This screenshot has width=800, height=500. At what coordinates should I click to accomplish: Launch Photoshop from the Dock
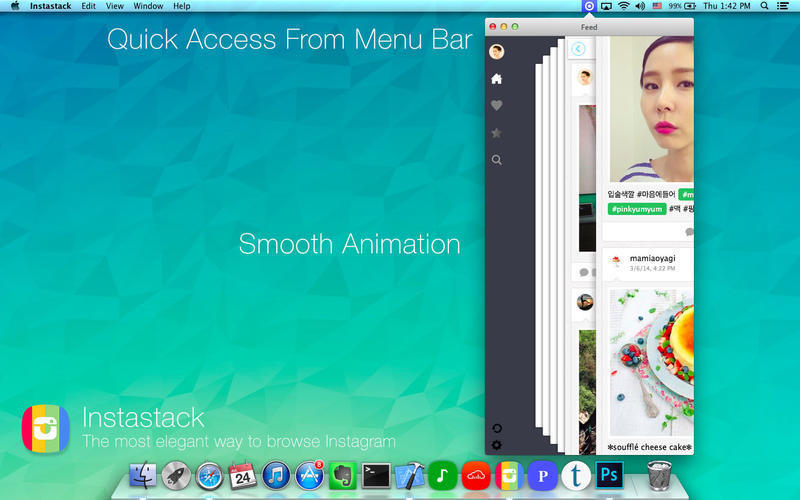[609, 475]
